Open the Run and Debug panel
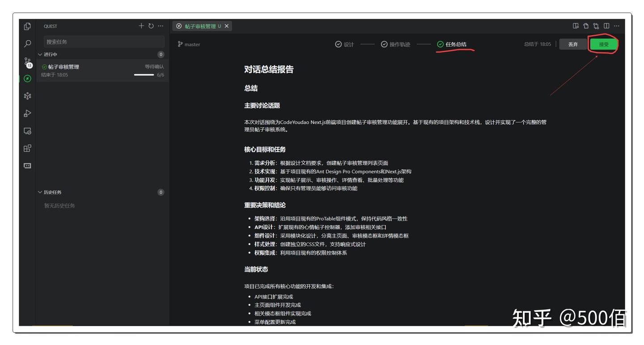Screen dimensions: 644x345 pyautogui.click(x=27, y=113)
